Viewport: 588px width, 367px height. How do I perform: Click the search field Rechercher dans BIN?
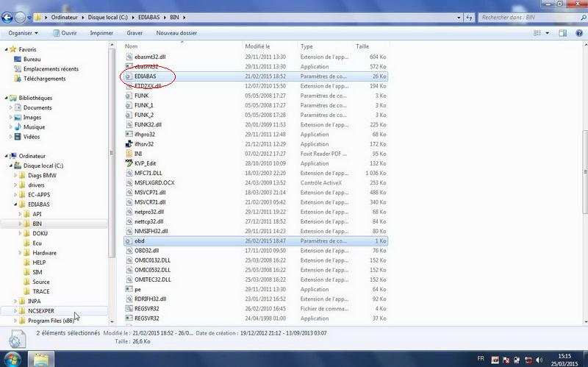(x=528, y=17)
